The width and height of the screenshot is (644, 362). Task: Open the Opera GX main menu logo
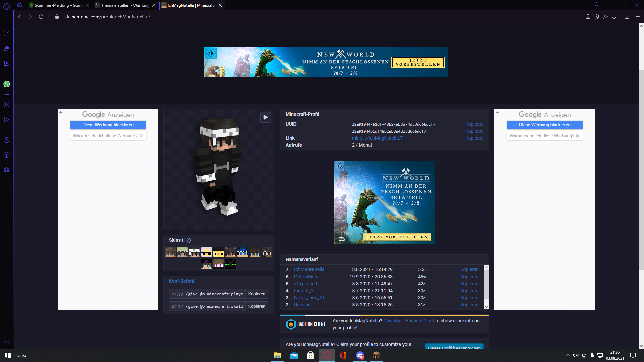(7, 6)
